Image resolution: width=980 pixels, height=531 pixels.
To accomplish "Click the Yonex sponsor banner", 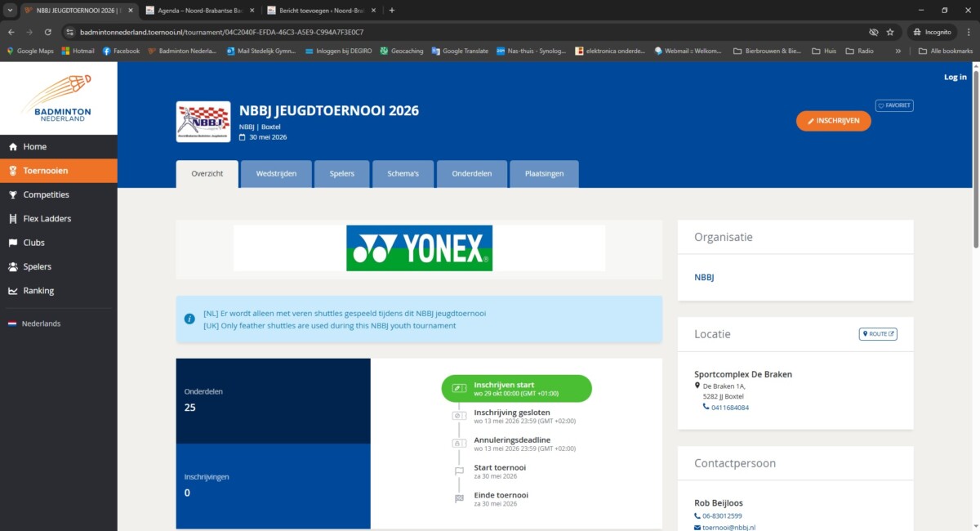I will click(x=419, y=248).
